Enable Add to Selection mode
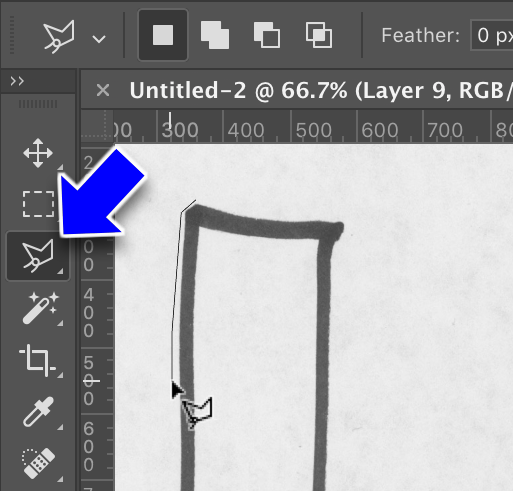 pyautogui.click(x=215, y=35)
